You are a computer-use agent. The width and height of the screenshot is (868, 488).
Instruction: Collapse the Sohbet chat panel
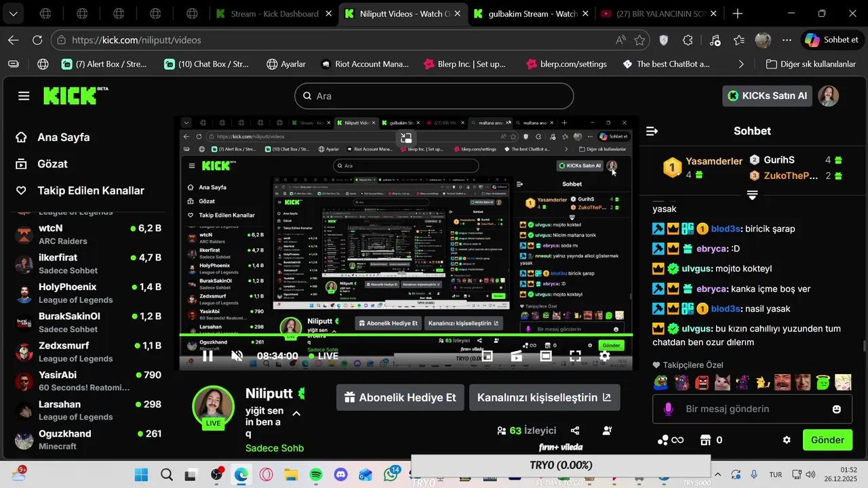(652, 131)
